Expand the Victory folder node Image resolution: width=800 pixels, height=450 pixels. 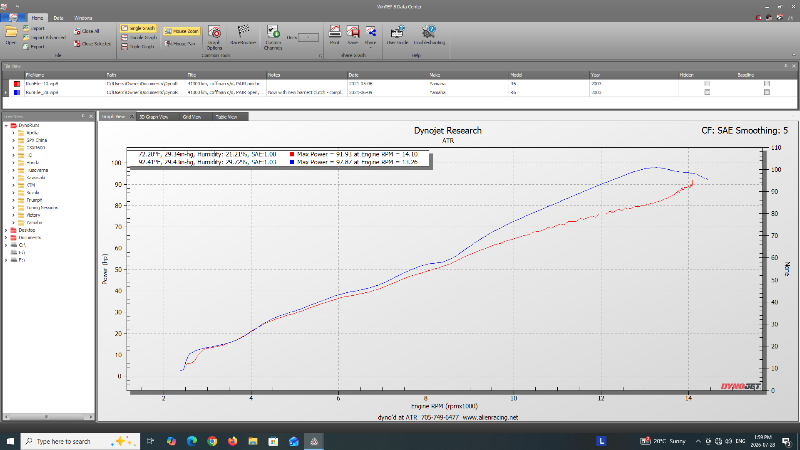coord(14,215)
